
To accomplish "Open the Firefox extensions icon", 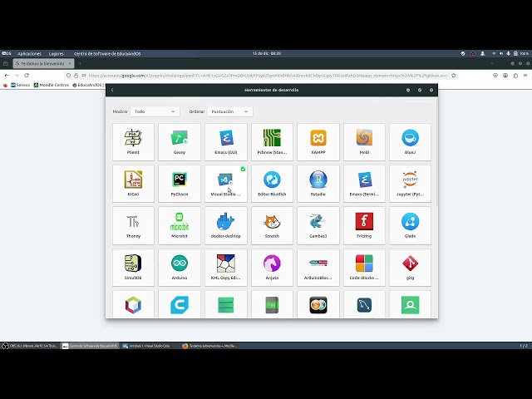I will [515, 76].
